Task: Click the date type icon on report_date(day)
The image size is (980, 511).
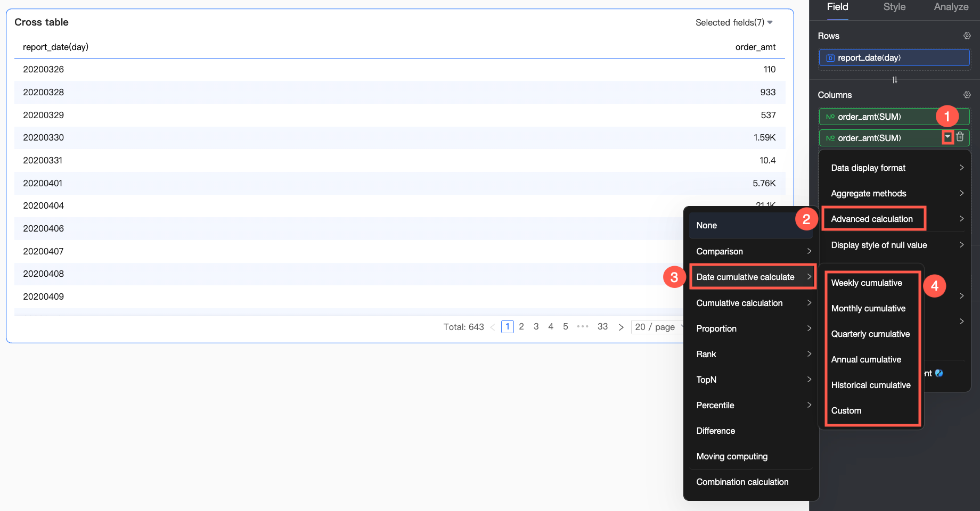Action: 830,58
